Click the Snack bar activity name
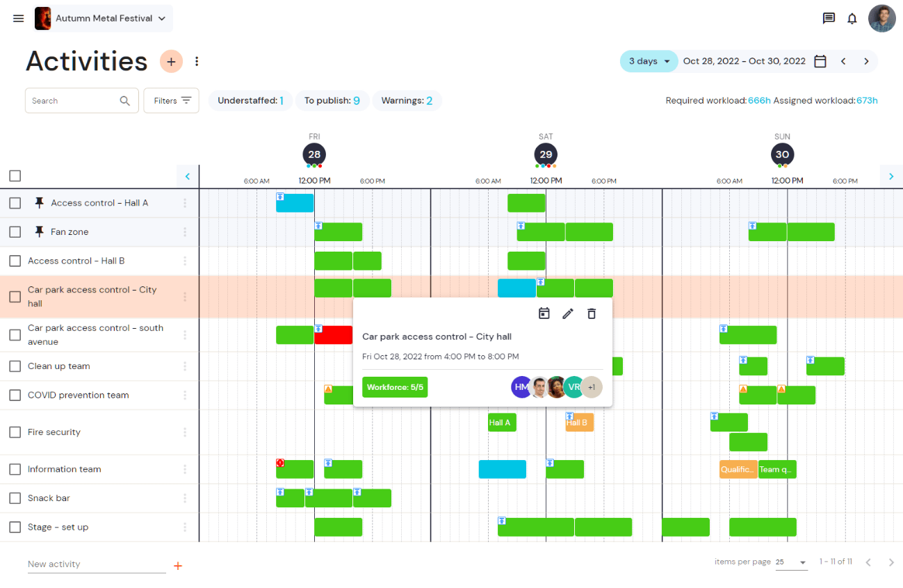The width and height of the screenshot is (903, 588). coord(49,498)
